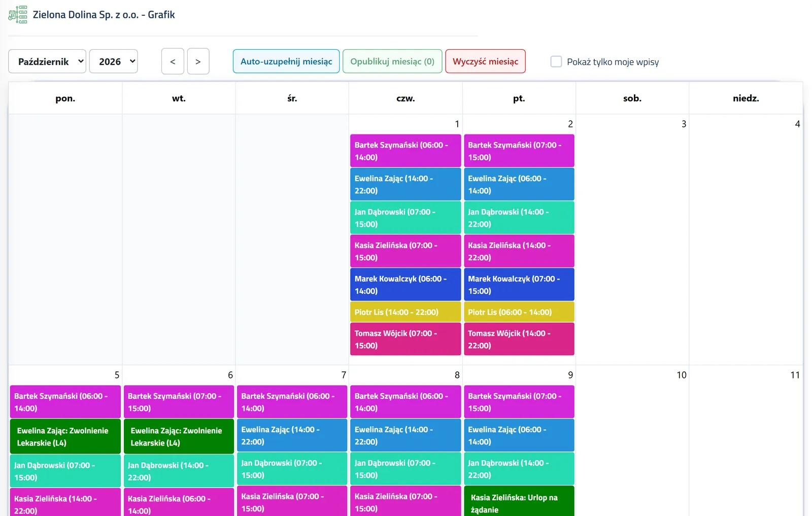This screenshot has width=812, height=516.
Task: Enable the Pokaż tylko moje wpisy checkbox
Action: coord(556,62)
